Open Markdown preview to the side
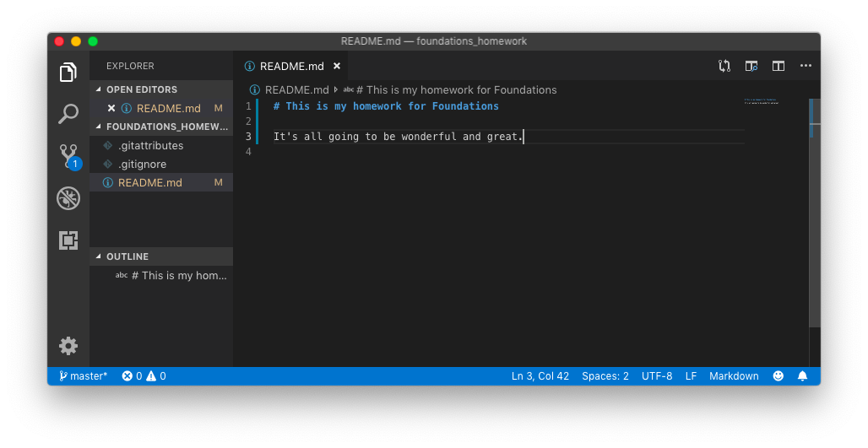 pyautogui.click(x=751, y=66)
